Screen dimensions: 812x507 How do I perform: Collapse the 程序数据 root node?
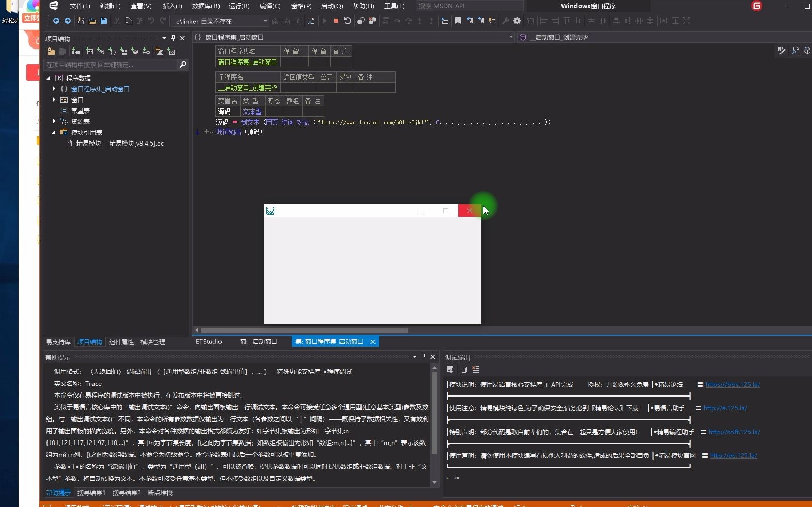(49, 78)
